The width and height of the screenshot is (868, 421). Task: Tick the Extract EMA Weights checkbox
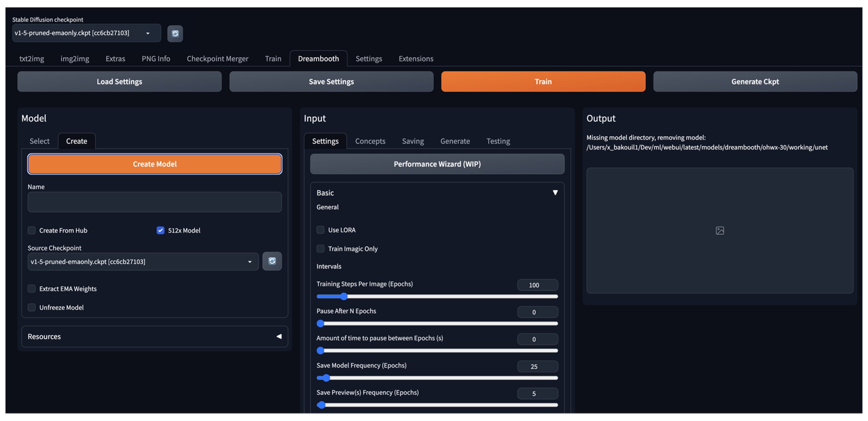[x=32, y=288]
